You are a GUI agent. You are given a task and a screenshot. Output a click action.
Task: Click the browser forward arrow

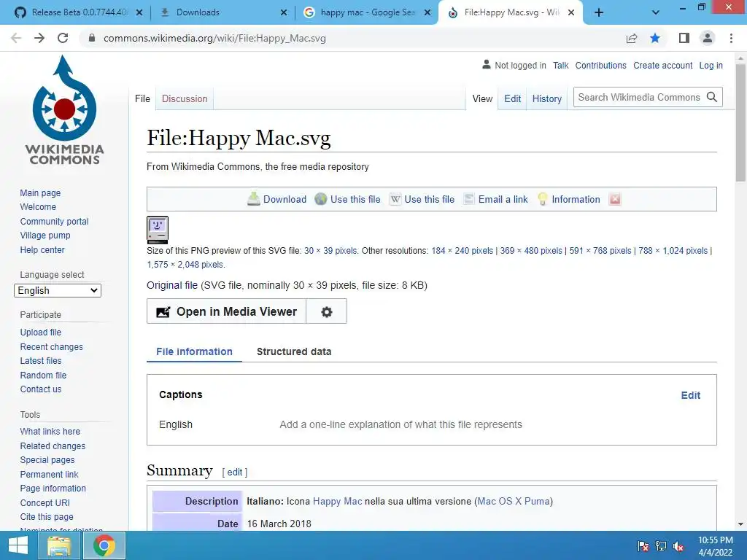(x=39, y=38)
